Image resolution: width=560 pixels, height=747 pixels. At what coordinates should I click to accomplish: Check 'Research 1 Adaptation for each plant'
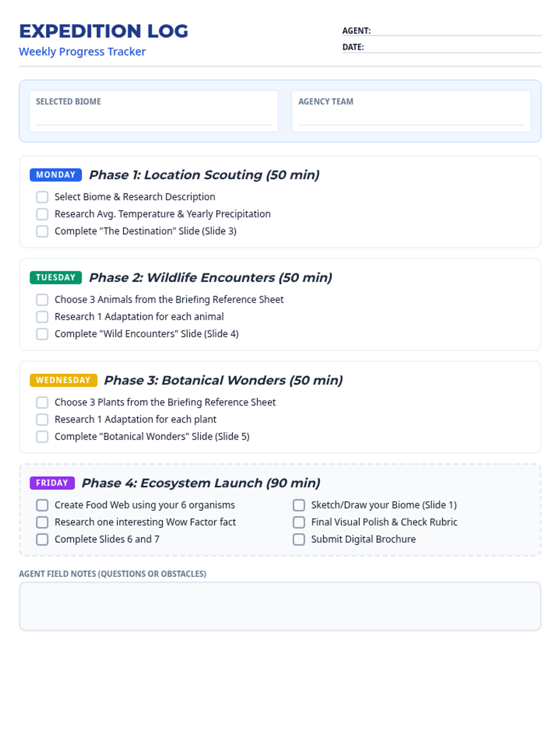pyautogui.click(x=42, y=420)
